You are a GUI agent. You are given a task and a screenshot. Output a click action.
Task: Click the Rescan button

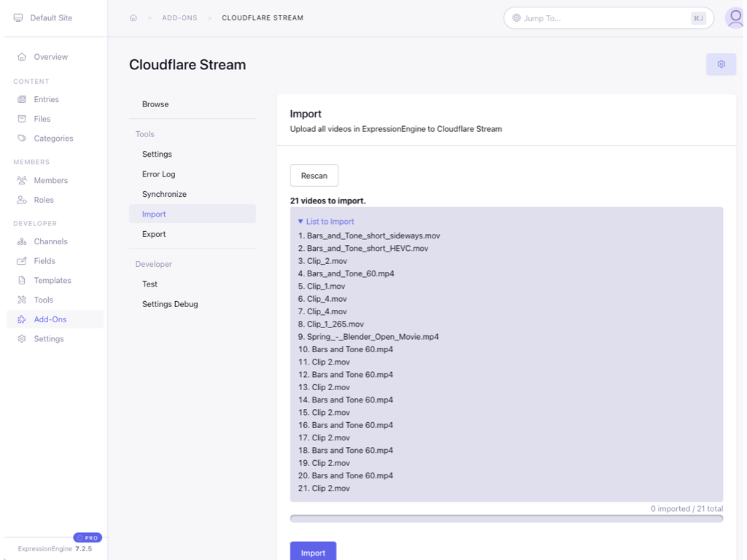tap(314, 176)
